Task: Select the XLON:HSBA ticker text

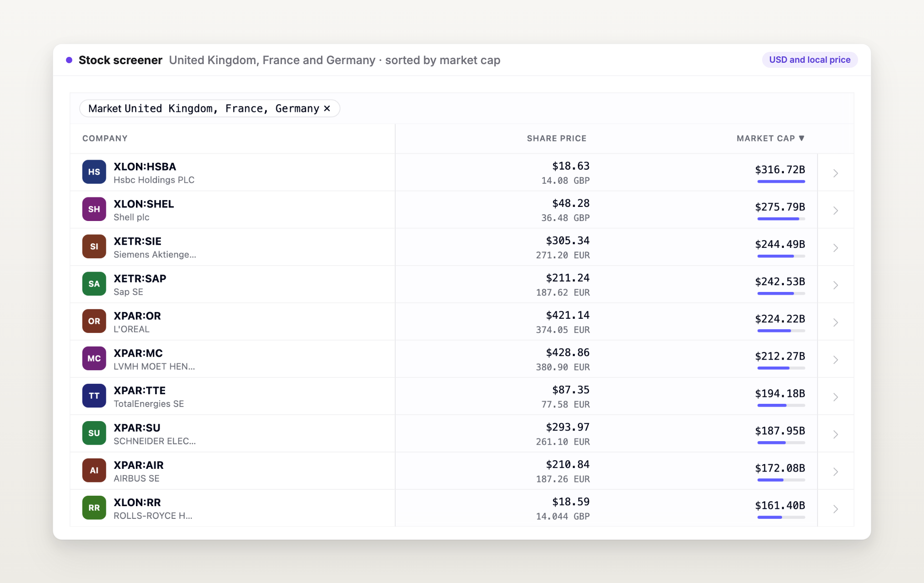Action: (x=145, y=166)
